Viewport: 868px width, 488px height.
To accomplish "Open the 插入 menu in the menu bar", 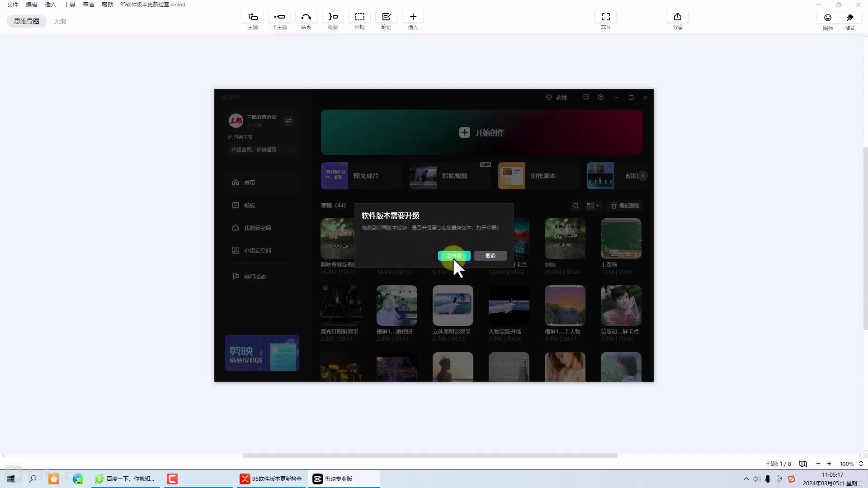I will pyautogui.click(x=51, y=5).
